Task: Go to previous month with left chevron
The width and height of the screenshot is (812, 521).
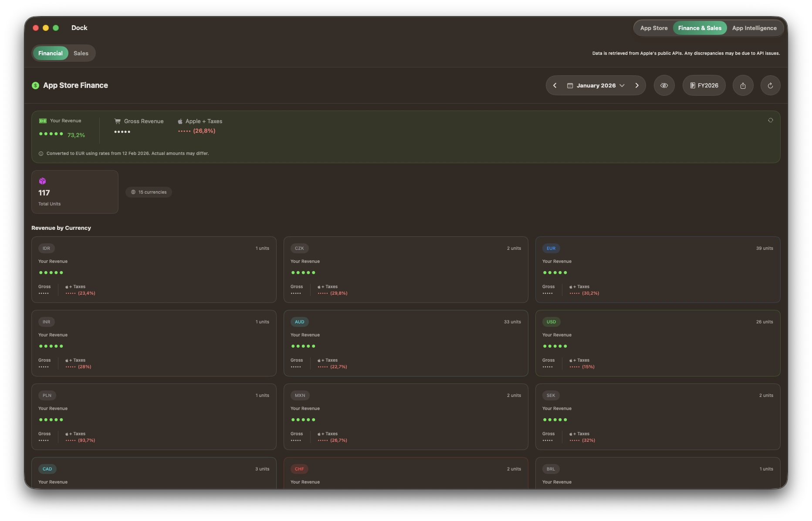Action: 555,85
